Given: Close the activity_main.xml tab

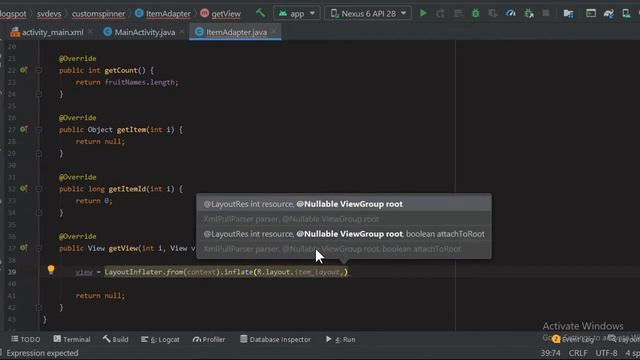Looking at the screenshot, I should click(x=90, y=32).
